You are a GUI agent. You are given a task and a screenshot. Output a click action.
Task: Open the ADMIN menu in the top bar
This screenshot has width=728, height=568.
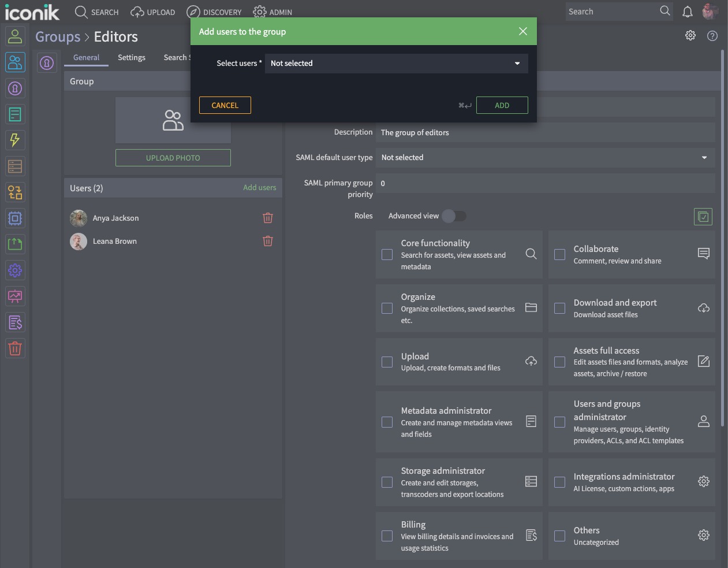[272, 12]
